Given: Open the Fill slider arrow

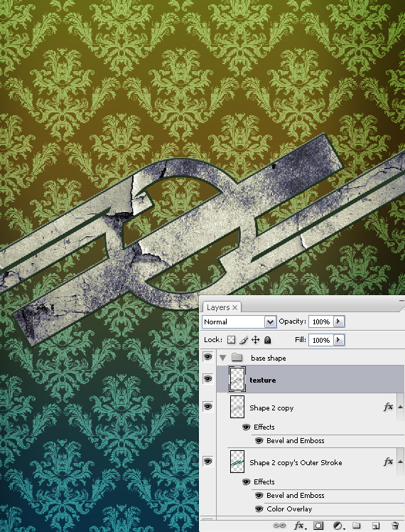Looking at the screenshot, I should (x=338, y=340).
